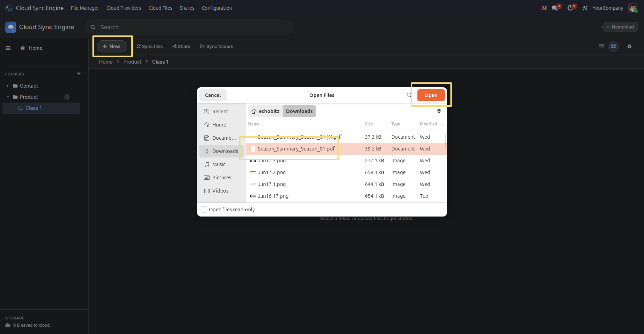
Task: Go to Videos in file dialog
Action: pos(221,191)
